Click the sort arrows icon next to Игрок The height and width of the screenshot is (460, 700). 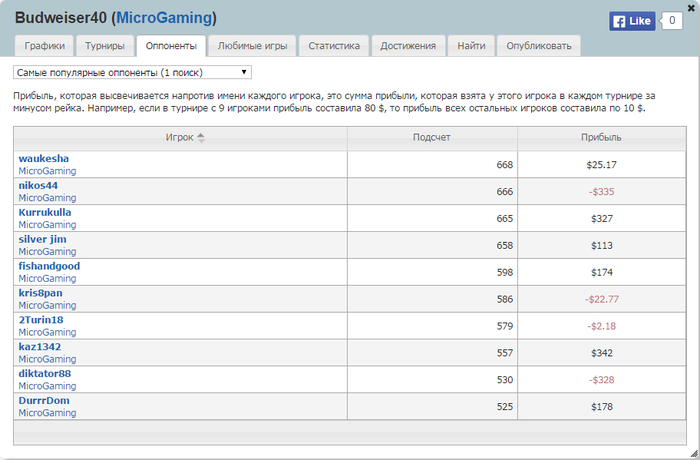coord(201,138)
